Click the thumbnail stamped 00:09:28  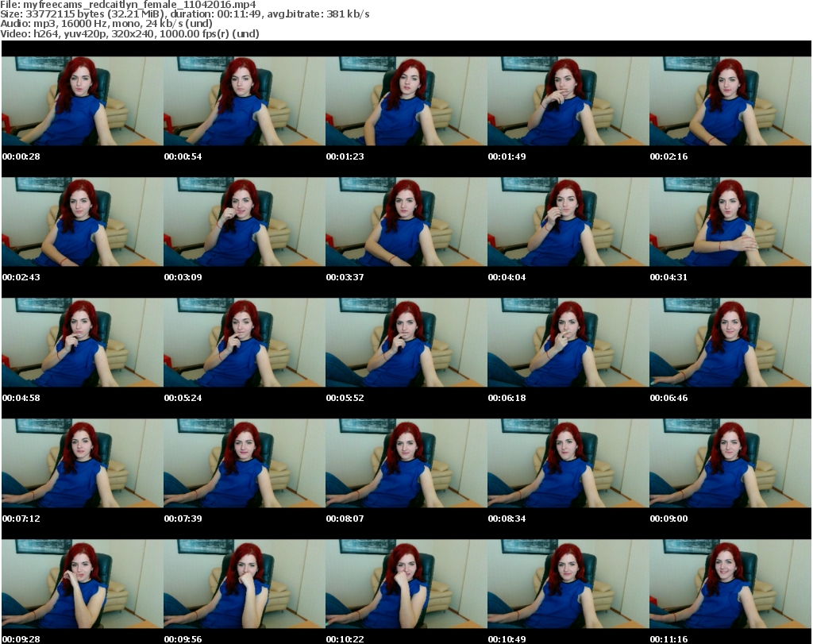(x=83, y=584)
